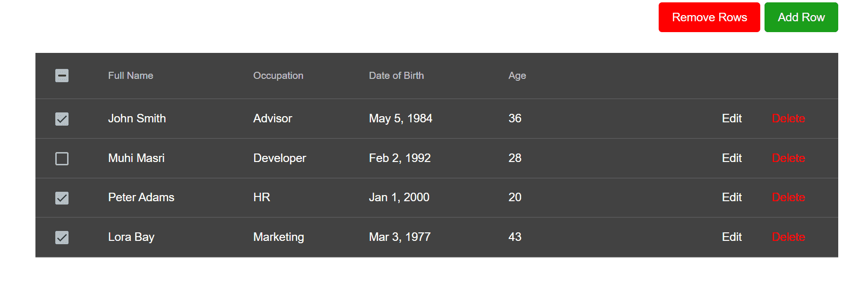
Task: Check Muhi Masri's row checkbox
Action: tap(62, 158)
